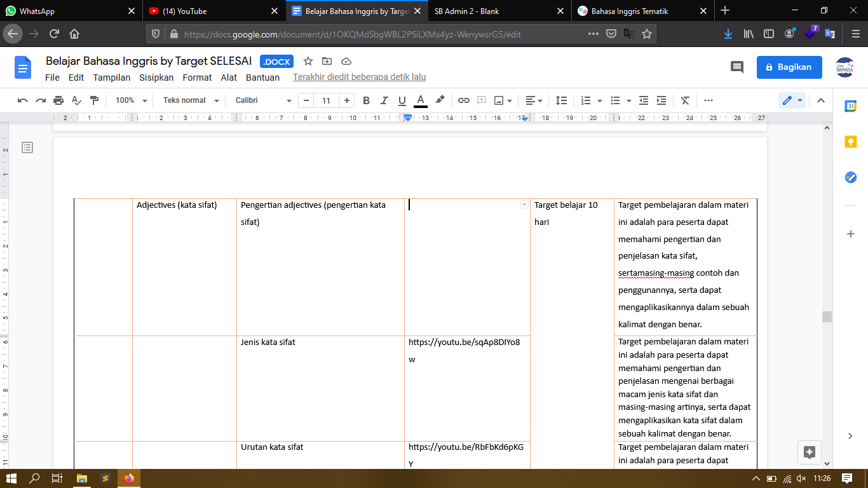Open comment history speech bubble icon
Viewport: 868px width, 488px height.
[737, 67]
